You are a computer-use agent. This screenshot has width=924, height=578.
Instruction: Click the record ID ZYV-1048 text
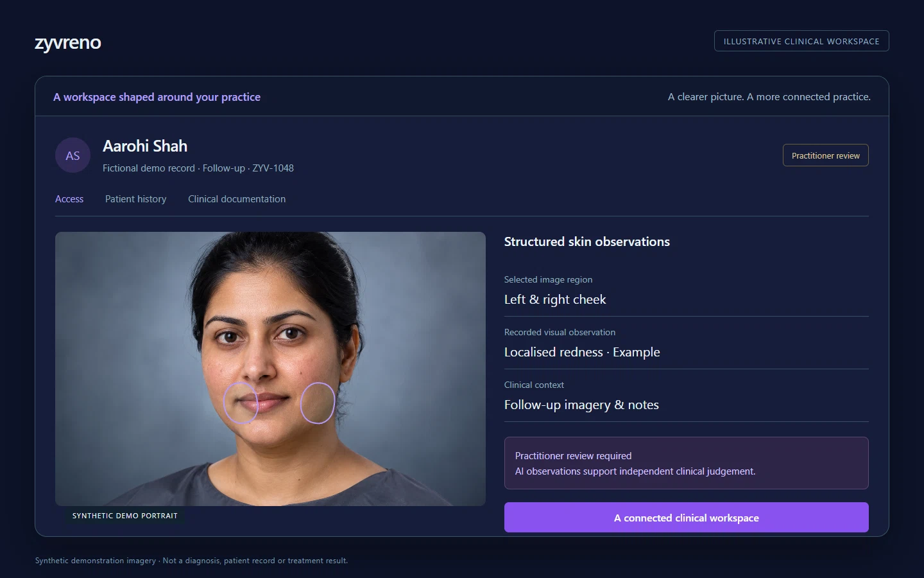pos(273,168)
